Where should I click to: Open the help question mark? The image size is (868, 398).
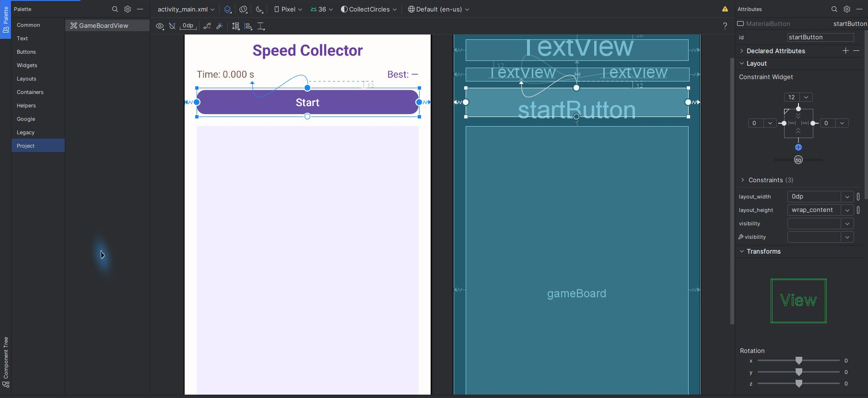[725, 26]
